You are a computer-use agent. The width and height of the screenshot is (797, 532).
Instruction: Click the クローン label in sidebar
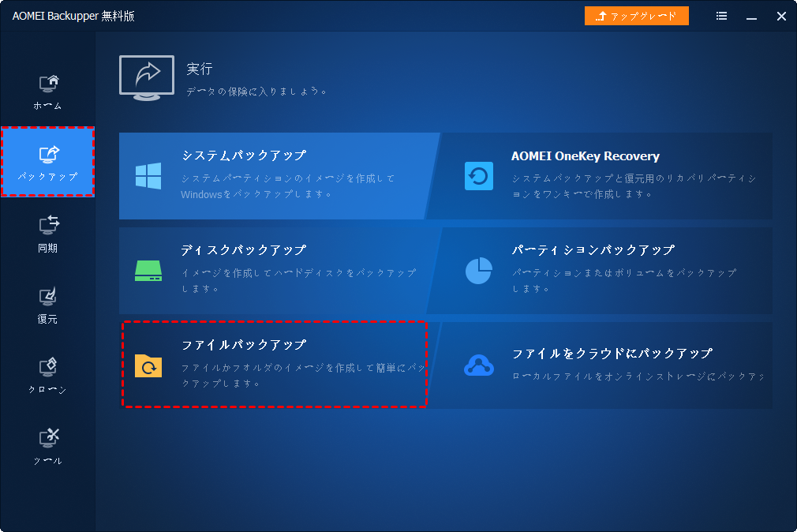click(48, 390)
